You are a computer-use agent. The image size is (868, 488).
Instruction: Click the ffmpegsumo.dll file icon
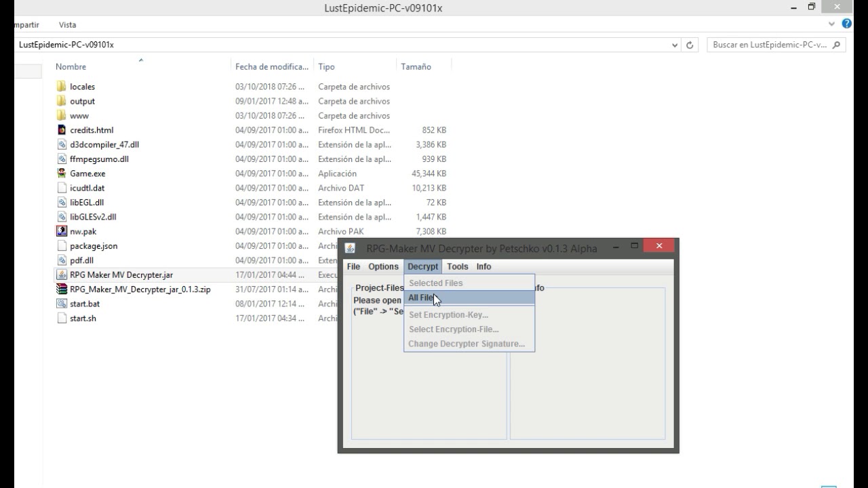tap(62, 159)
